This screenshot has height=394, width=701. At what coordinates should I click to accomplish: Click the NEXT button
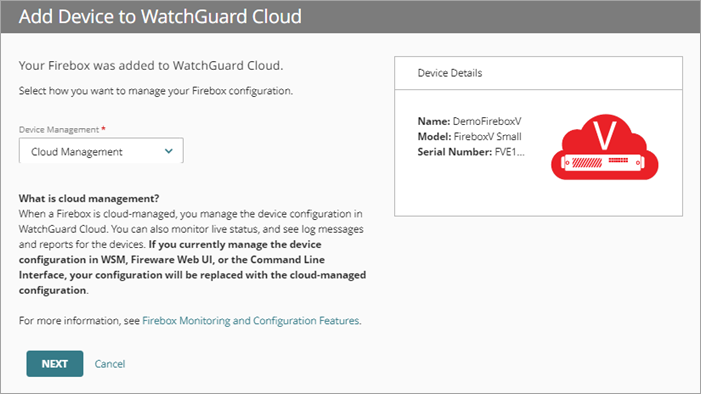tap(55, 364)
